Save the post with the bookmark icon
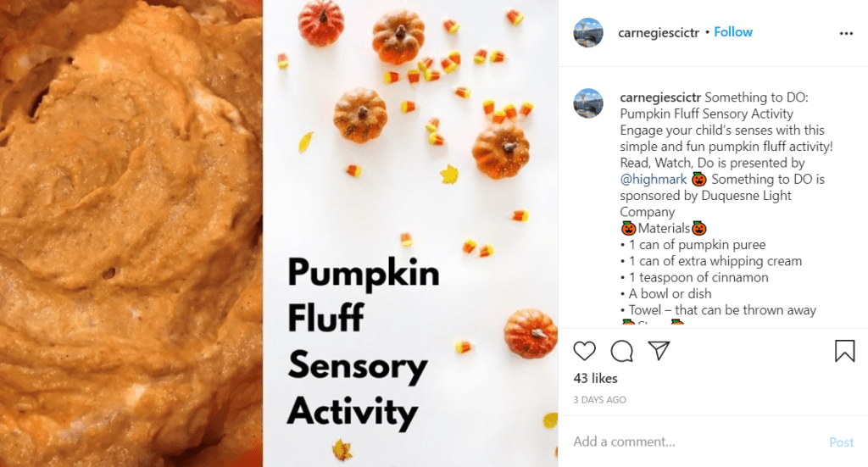 (x=845, y=351)
